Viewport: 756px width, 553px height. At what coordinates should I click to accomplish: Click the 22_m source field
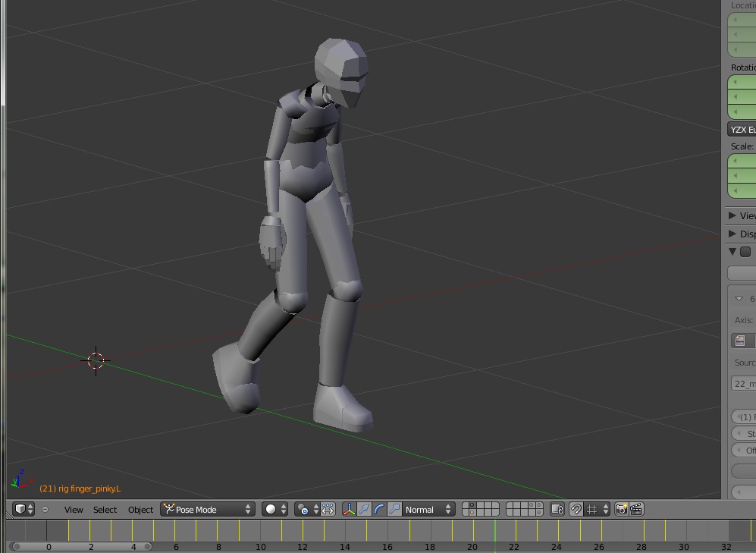[742, 383]
